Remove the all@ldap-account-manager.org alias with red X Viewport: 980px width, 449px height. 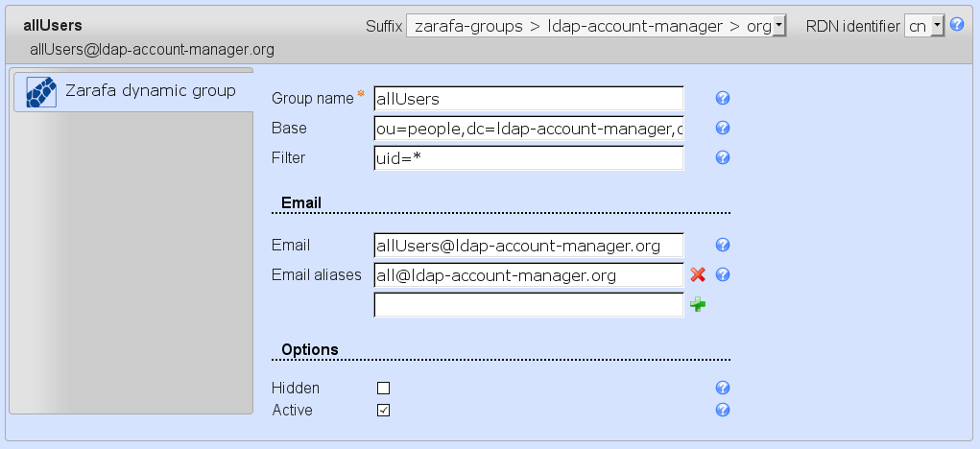pos(698,275)
